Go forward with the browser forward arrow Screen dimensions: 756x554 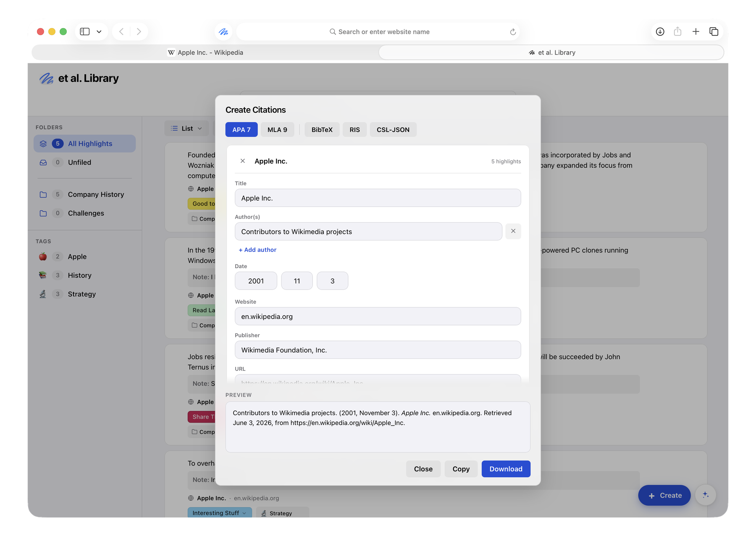click(139, 31)
